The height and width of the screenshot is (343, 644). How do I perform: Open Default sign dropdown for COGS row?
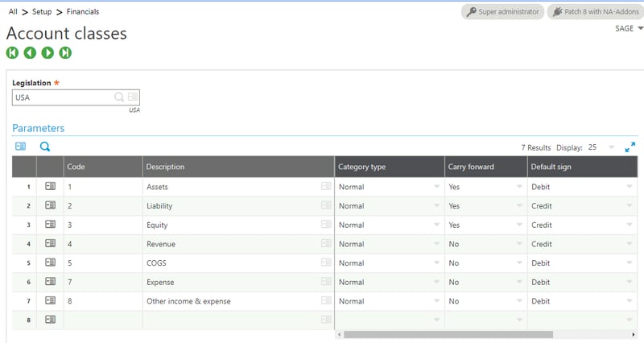pos(629,263)
